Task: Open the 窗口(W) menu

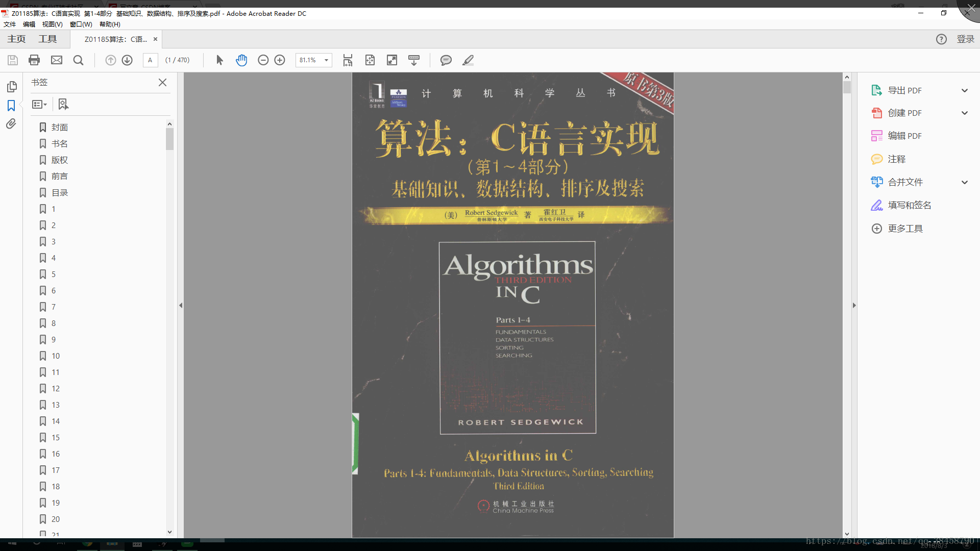Action: pos(81,24)
